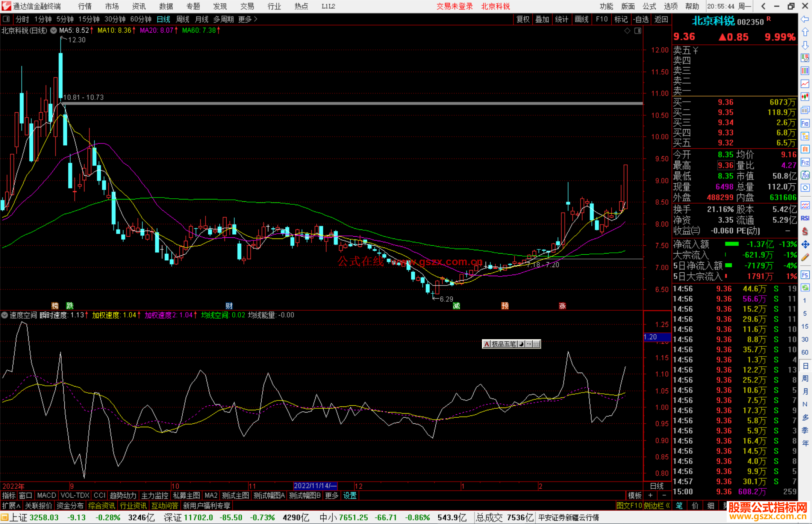
Task: Open the 行情 menu
Action: [85, 6]
